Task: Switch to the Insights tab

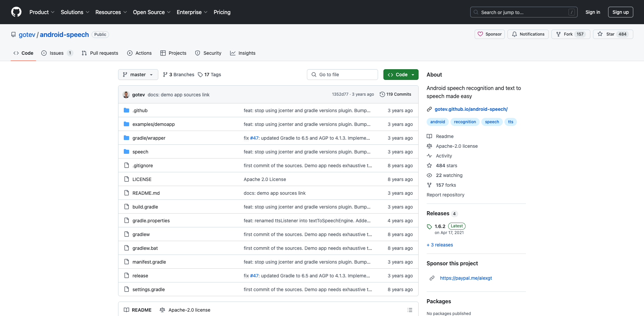Action: pyautogui.click(x=243, y=53)
